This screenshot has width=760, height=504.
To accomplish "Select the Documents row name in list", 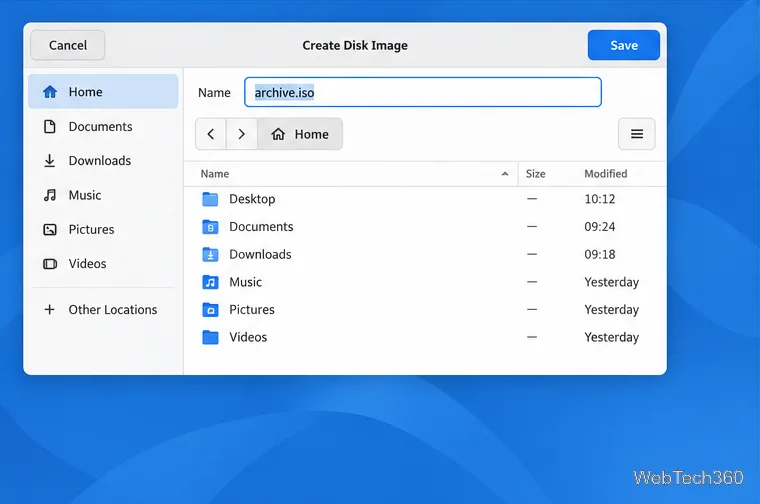I will pyautogui.click(x=261, y=226).
